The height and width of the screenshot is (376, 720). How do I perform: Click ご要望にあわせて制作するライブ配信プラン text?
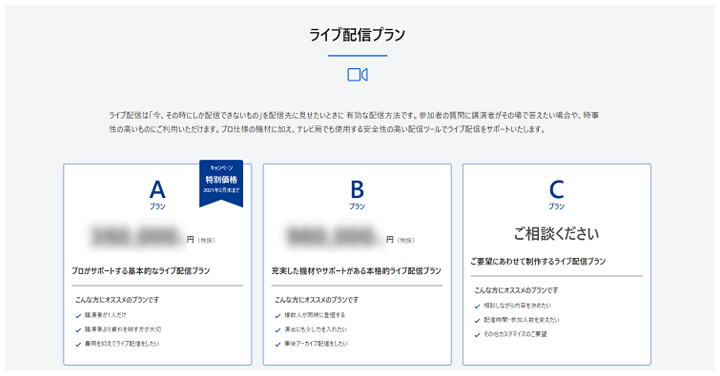538,261
